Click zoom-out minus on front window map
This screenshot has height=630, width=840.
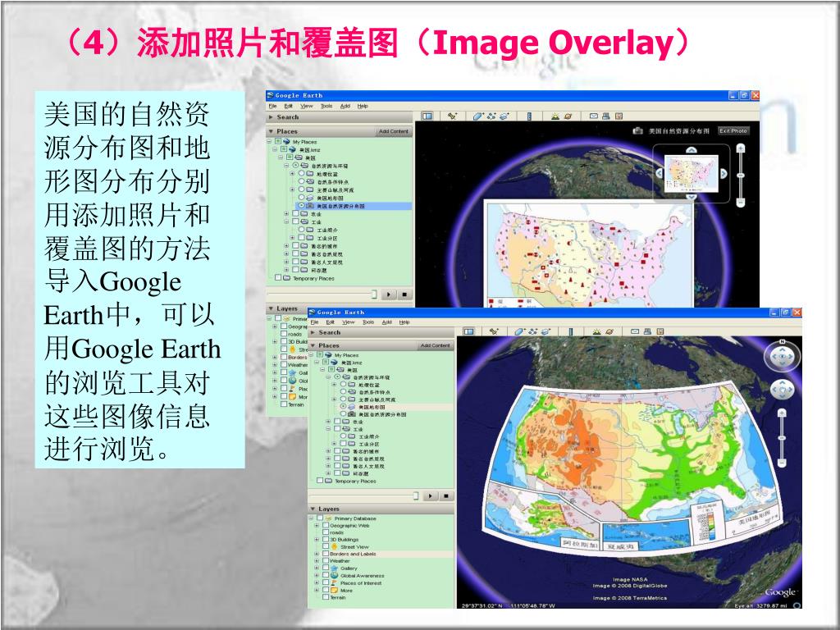tap(782, 462)
